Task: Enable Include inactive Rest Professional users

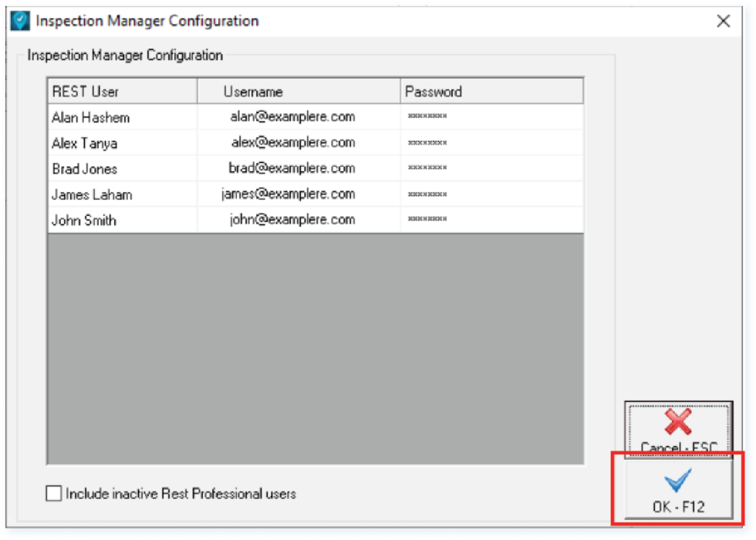Action: 52,494
